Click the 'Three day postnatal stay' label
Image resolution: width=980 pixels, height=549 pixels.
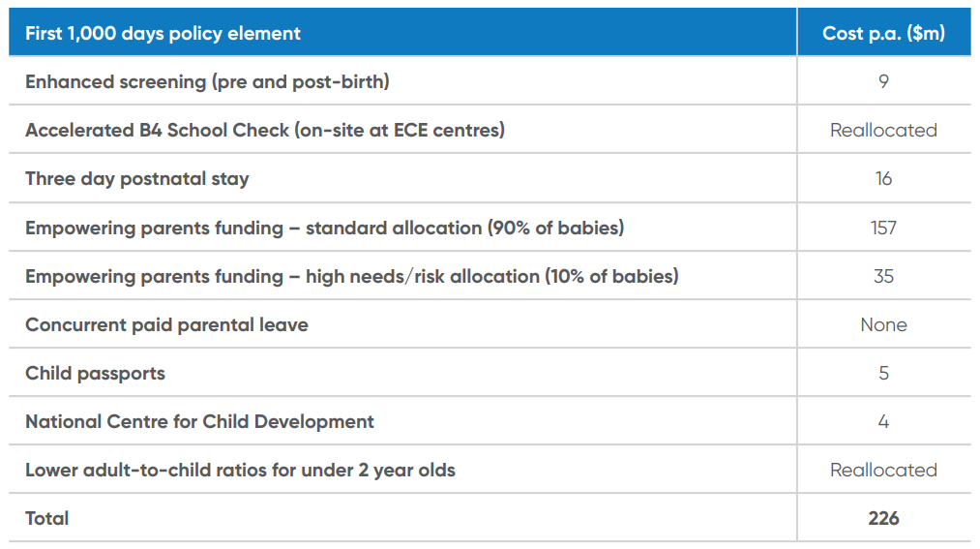136,179
